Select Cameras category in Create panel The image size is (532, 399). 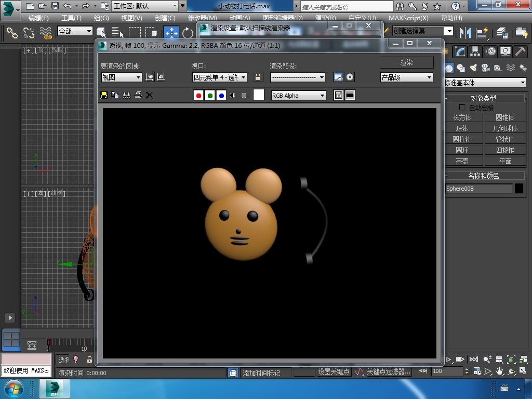tap(486, 68)
